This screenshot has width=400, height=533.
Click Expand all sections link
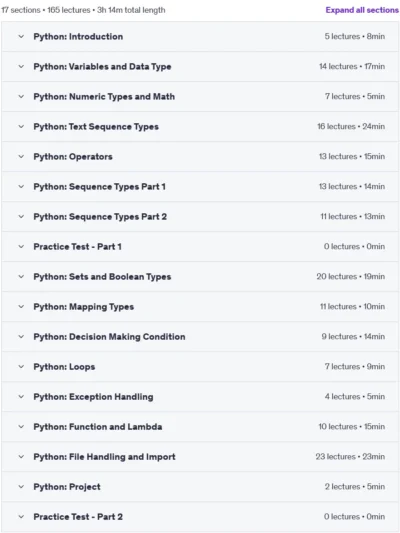tap(362, 10)
